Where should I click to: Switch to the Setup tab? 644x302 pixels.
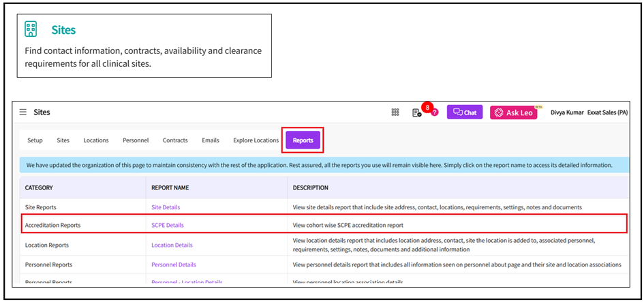pyautogui.click(x=35, y=140)
